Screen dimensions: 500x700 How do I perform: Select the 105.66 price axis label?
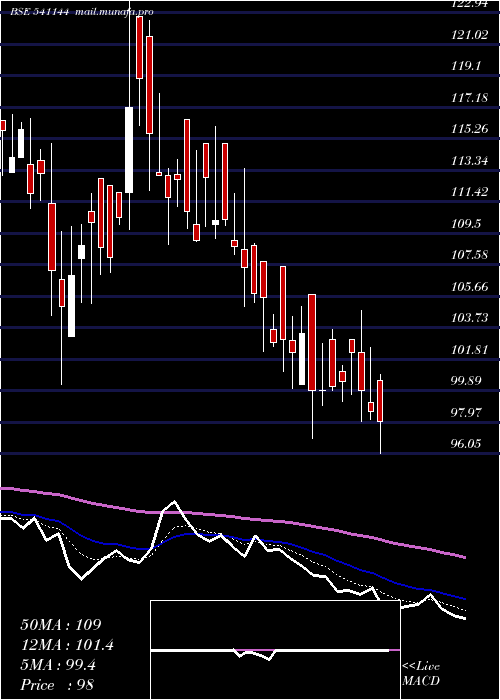[469, 287]
